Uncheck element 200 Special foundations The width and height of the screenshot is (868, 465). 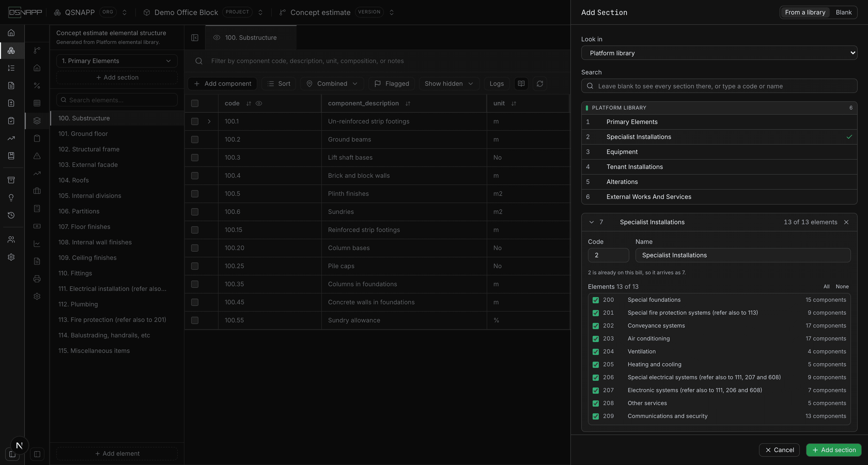tap(596, 300)
